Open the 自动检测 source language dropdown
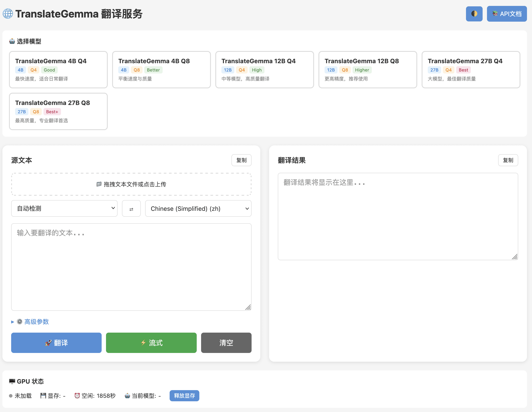 point(64,208)
